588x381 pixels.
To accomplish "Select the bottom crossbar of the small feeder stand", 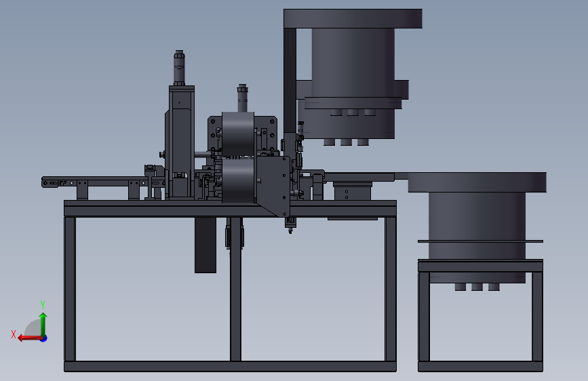I will click(480, 366).
